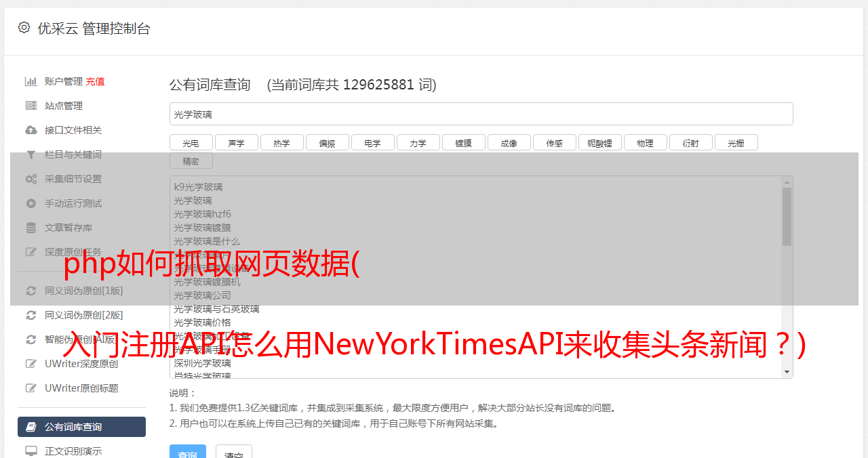Click the 偏振 tag button

[327, 142]
